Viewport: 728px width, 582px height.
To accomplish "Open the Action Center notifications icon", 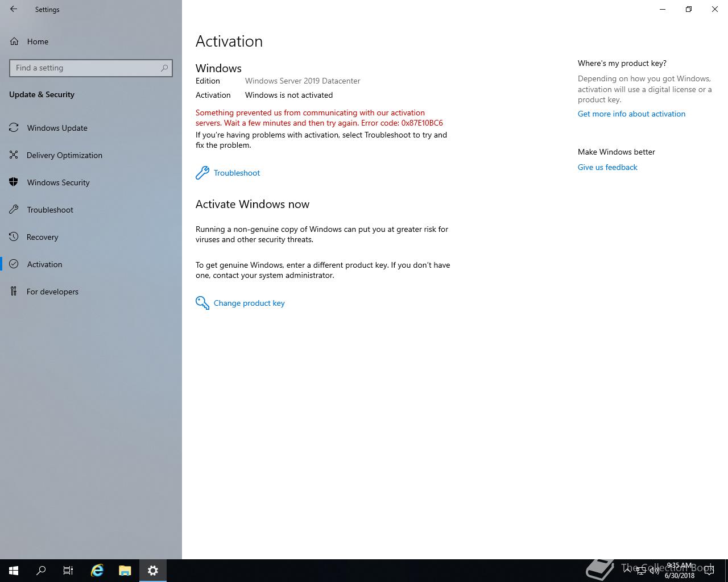I will pyautogui.click(x=709, y=571).
